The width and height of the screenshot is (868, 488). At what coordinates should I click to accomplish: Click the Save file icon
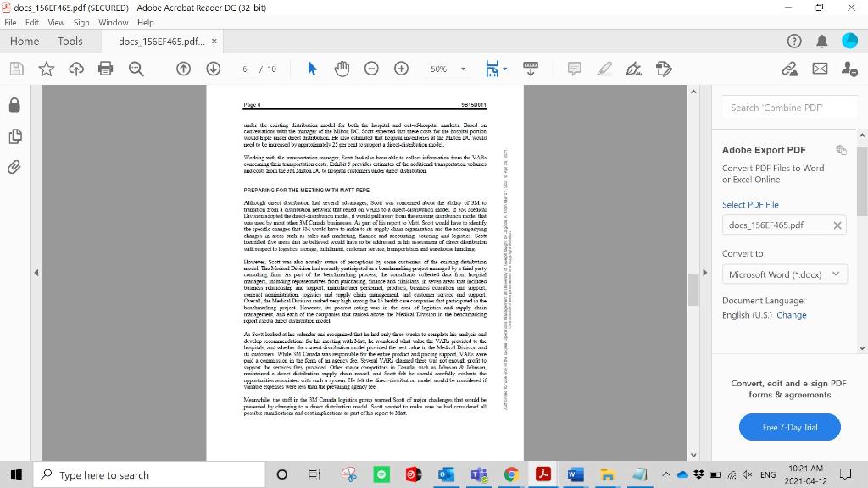pos(17,69)
